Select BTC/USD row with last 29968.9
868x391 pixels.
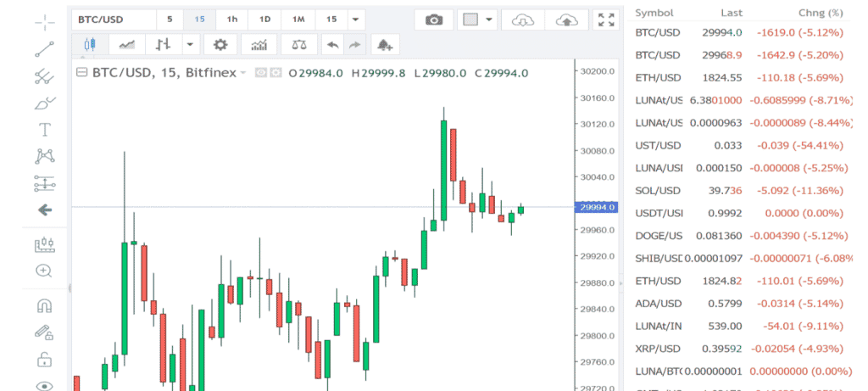pyautogui.click(x=739, y=55)
